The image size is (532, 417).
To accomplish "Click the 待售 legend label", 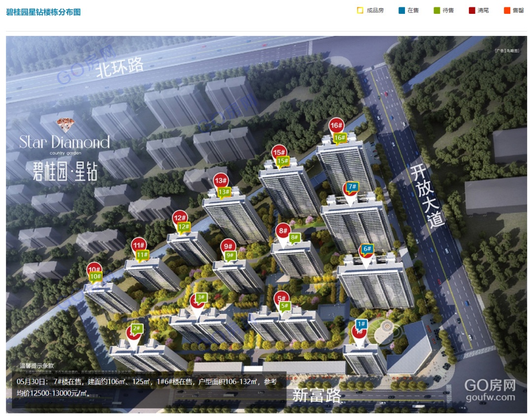I will pos(448,10).
